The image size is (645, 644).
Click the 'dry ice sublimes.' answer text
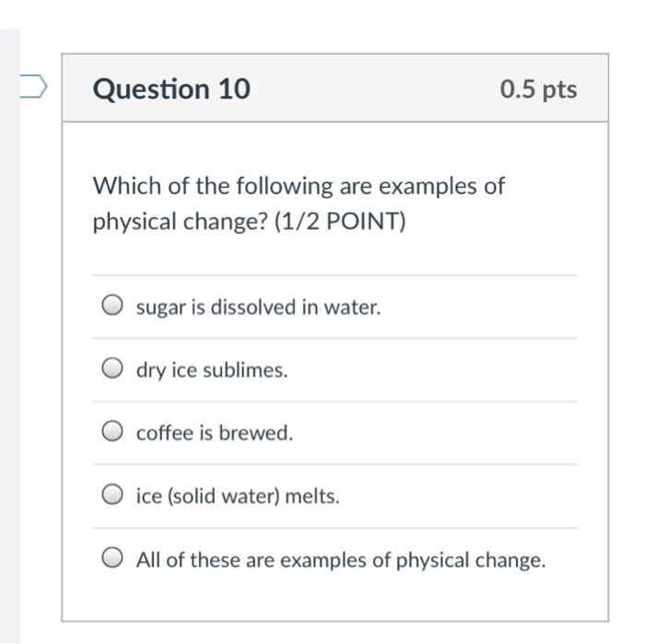(x=212, y=370)
